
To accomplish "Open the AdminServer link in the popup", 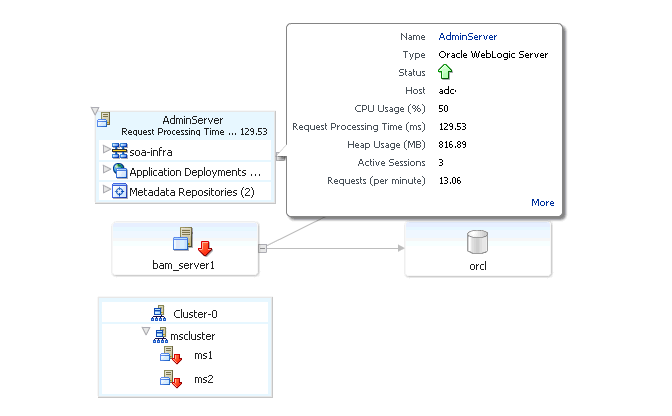I will click(468, 37).
